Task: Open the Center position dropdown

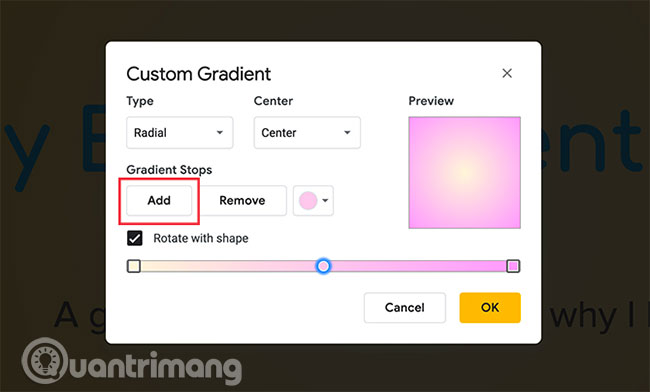Action: (307, 133)
